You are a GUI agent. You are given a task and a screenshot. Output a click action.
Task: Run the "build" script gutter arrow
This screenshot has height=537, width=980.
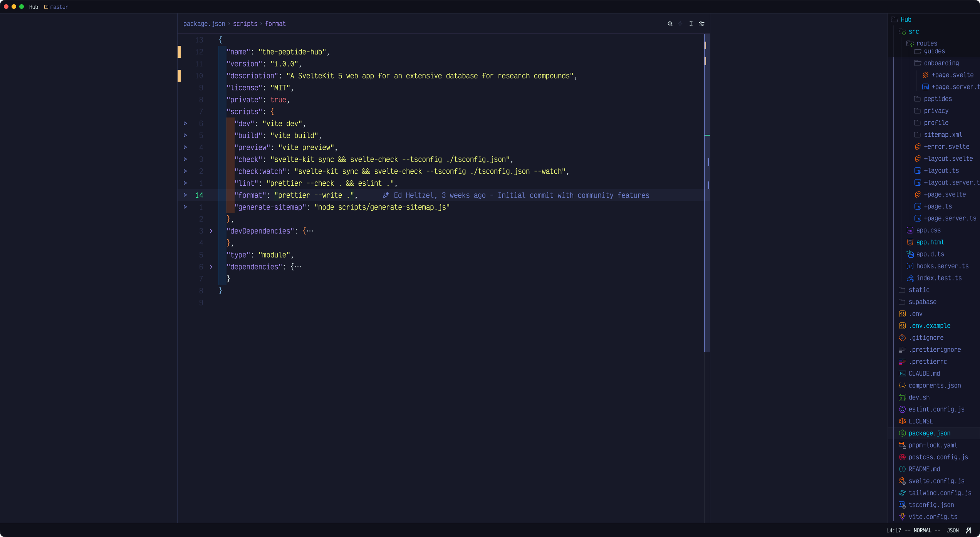(185, 135)
